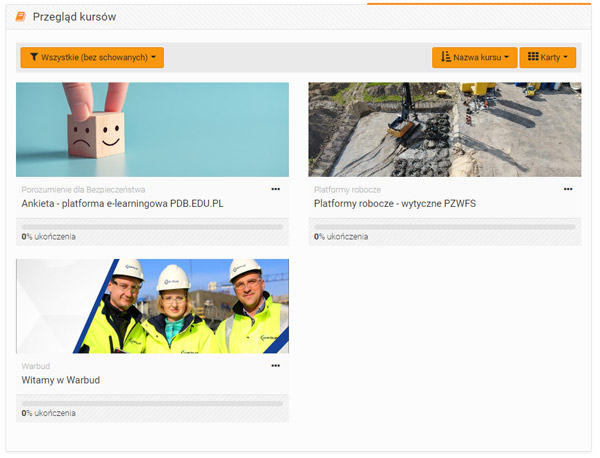Open the Karty view dropdown
600x458 pixels.
click(x=548, y=57)
